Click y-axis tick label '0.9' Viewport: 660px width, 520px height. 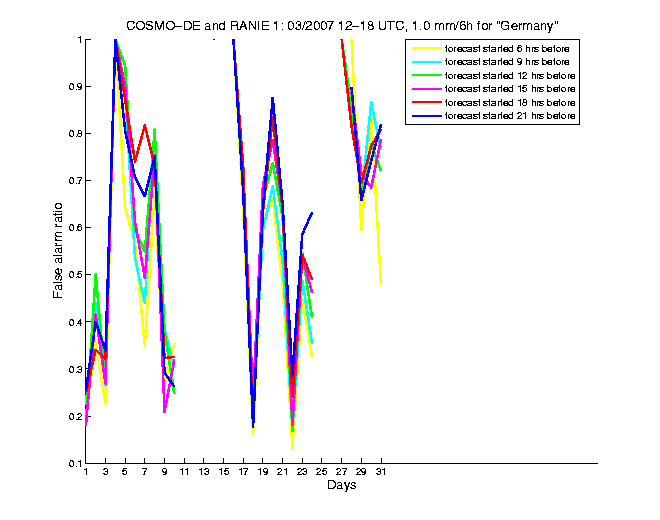[x=75, y=87]
